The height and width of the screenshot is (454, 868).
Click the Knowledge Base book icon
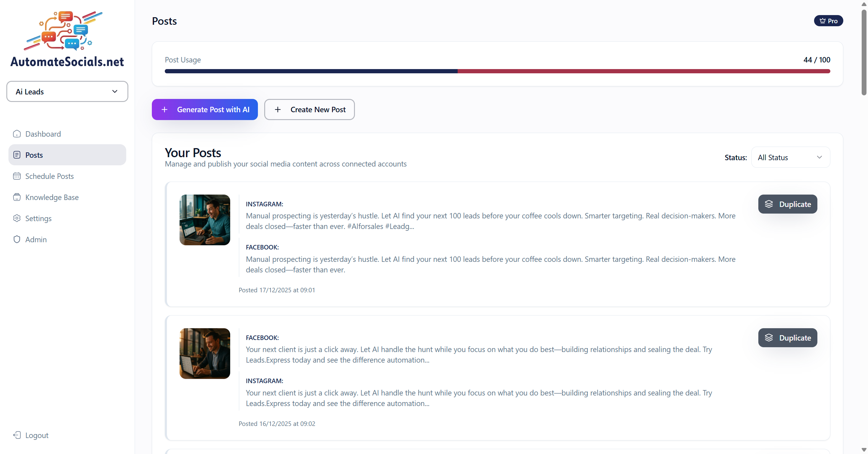pyautogui.click(x=17, y=197)
